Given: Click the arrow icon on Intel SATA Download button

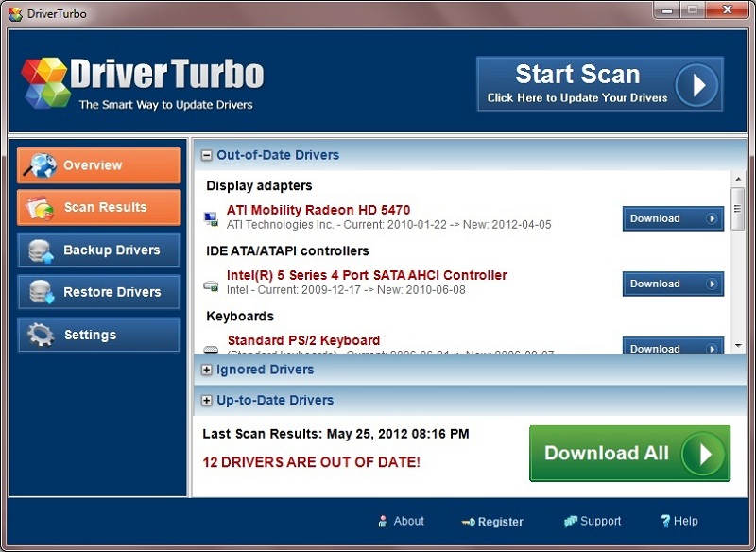Looking at the screenshot, I should pyautogui.click(x=712, y=284).
